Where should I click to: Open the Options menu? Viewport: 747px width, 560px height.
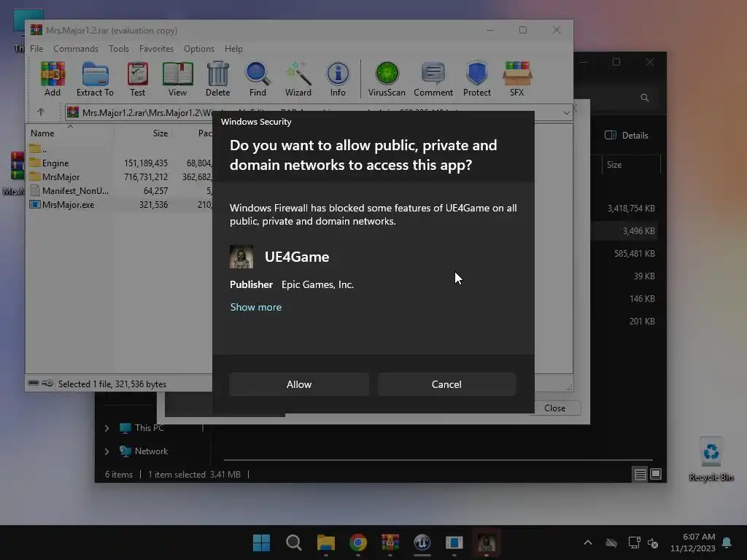tap(199, 49)
